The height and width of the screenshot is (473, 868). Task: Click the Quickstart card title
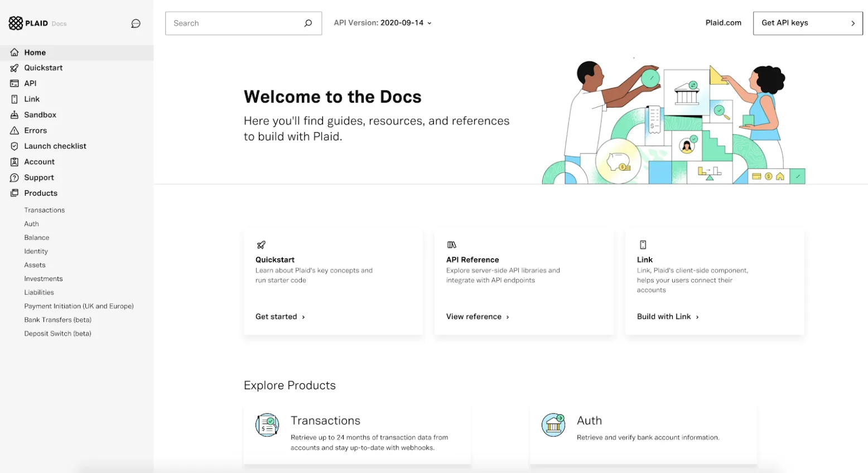click(275, 260)
